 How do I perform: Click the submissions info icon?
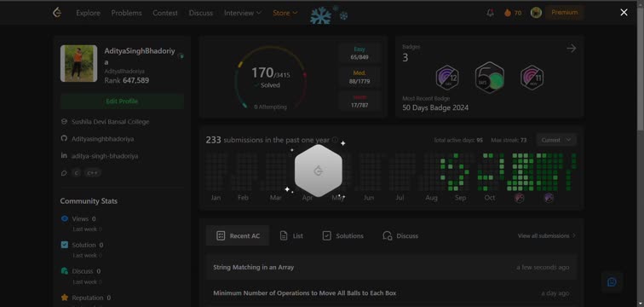tap(335, 140)
